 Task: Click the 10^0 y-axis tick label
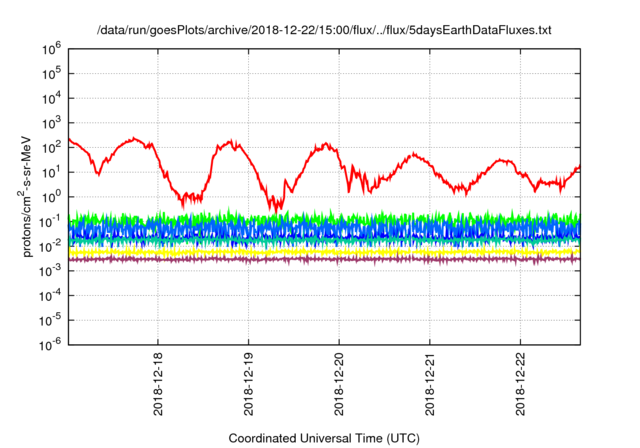coord(51,197)
